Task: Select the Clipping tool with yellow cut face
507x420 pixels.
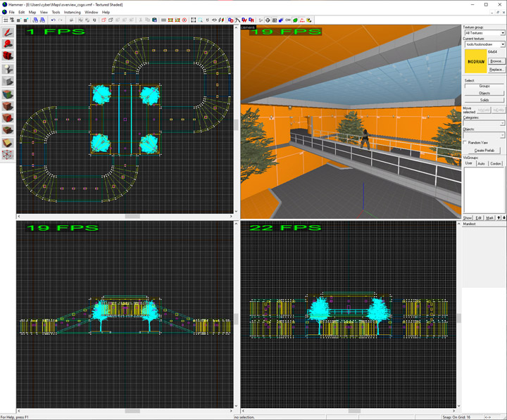Action: point(8,143)
